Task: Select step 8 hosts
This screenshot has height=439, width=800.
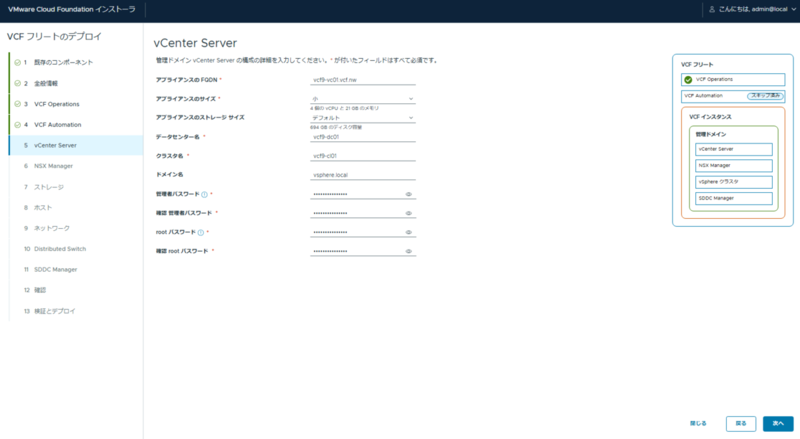Action: click(x=76, y=208)
